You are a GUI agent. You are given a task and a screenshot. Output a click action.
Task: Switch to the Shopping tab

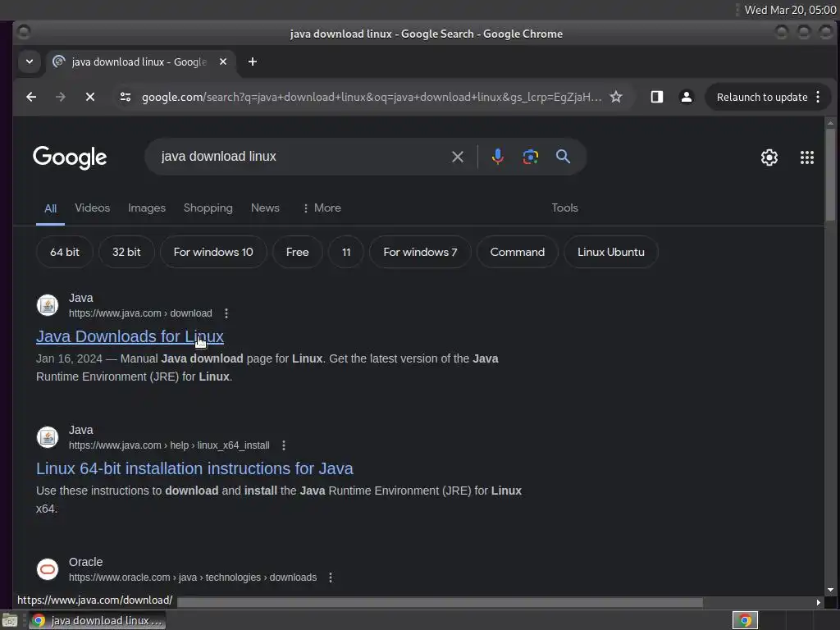208,208
